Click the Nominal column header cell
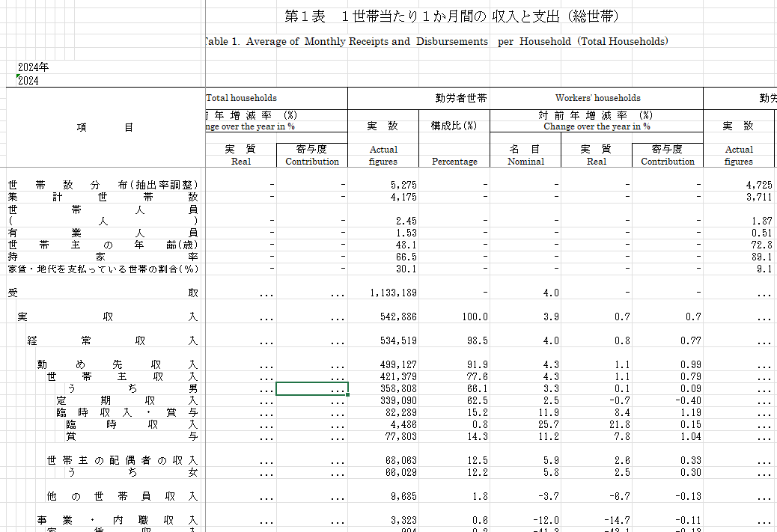 pyautogui.click(x=525, y=155)
